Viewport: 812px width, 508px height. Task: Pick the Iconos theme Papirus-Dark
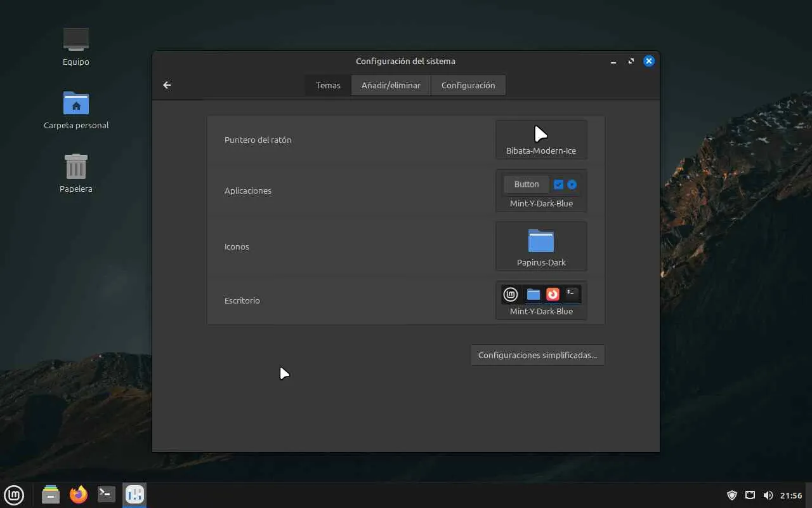(541, 246)
